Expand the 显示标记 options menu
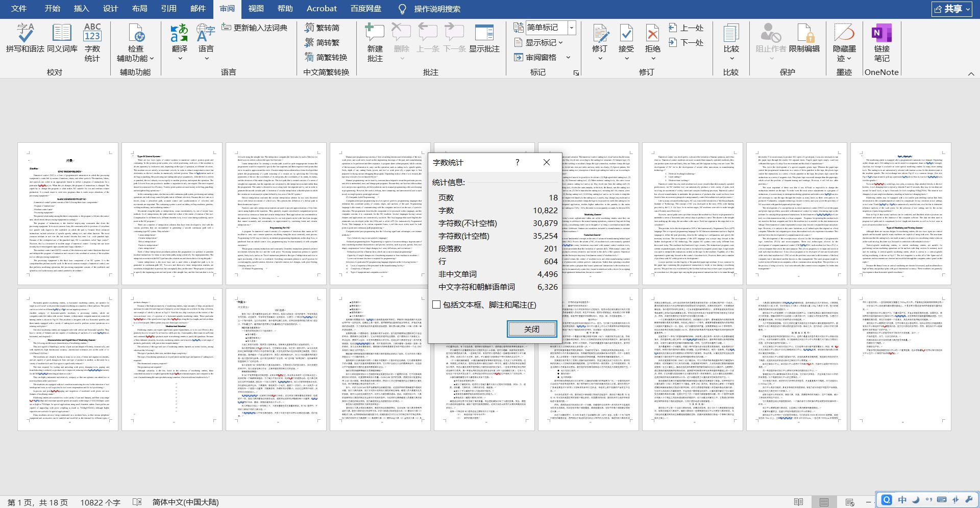The width and height of the screenshot is (980, 508). [x=541, y=42]
